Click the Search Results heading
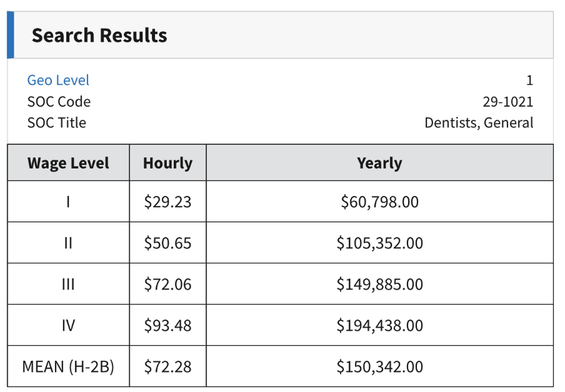Image resolution: width=565 pixels, height=392 pixels. (99, 35)
